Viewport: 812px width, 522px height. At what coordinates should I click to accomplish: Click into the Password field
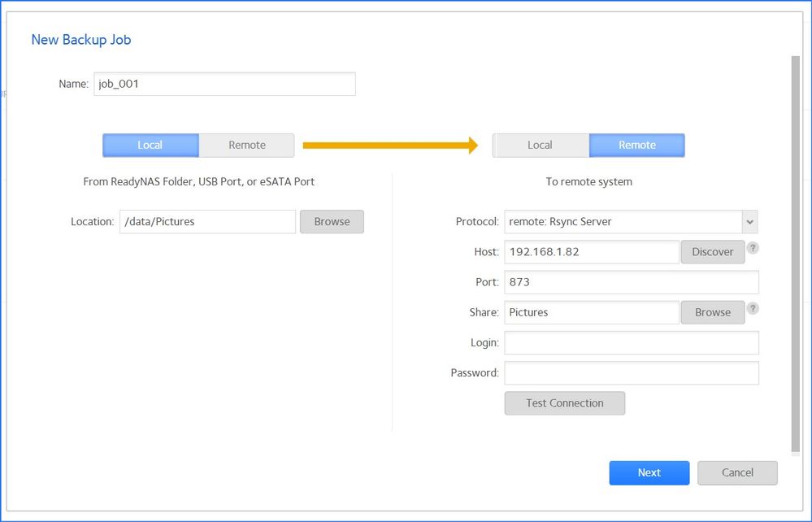631,372
